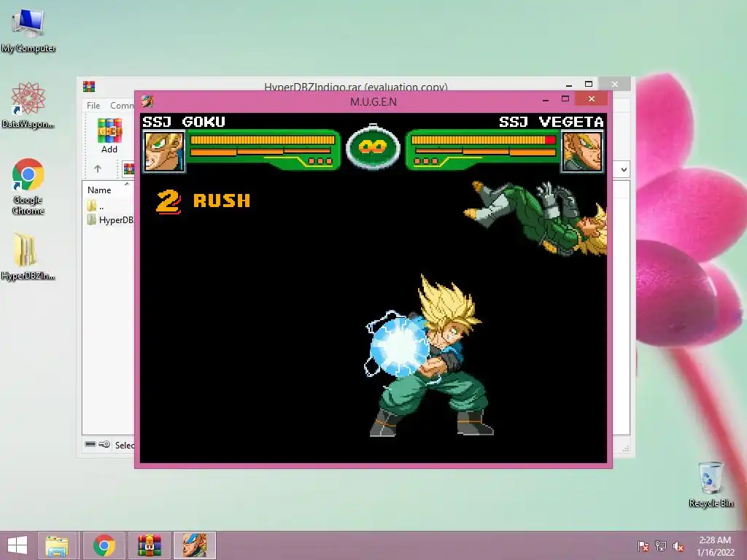Viewport: 747px width, 560px height.
Task: Click the Windows Start button
Action: click(18, 545)
